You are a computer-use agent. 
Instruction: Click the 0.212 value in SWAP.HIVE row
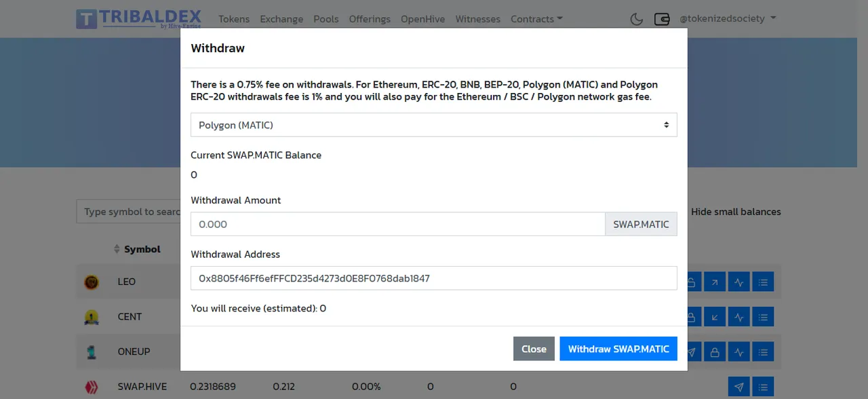tap(284, 387)
